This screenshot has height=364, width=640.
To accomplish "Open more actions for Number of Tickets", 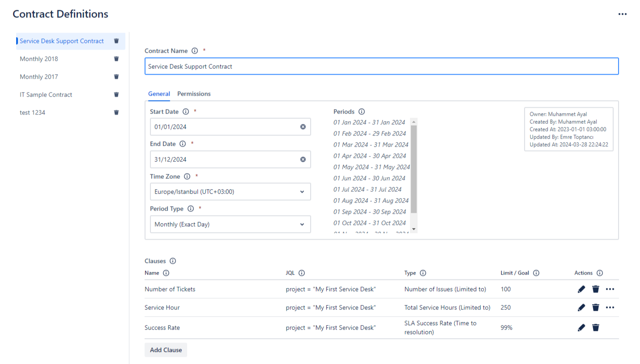I will (x=610, y=289).
